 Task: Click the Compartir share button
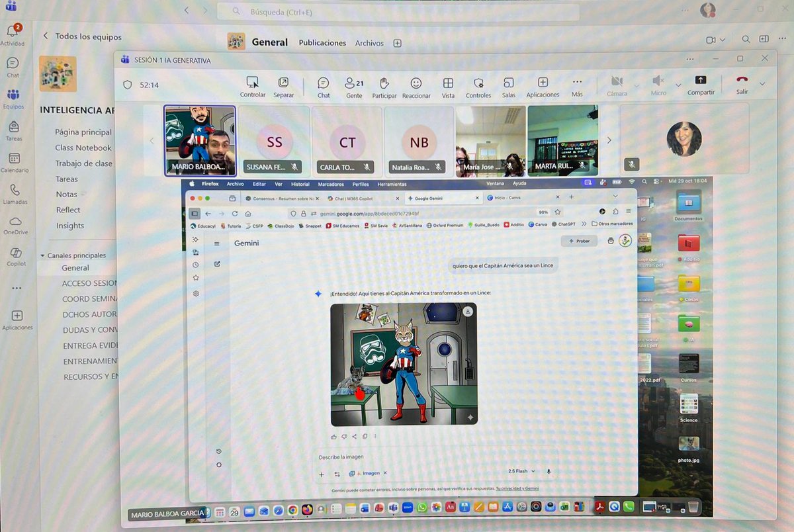coord(701,85)
